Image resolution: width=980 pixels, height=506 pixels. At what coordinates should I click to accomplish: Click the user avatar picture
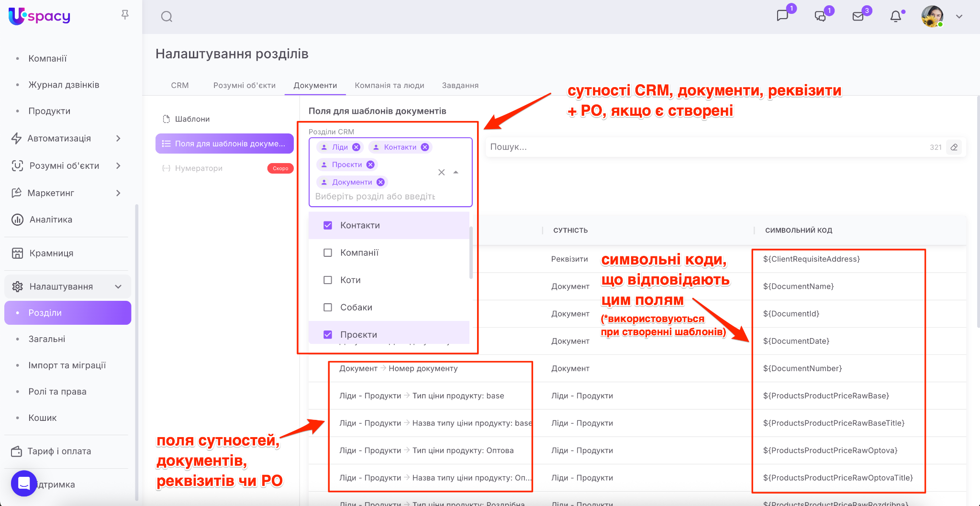click(932, 17)
